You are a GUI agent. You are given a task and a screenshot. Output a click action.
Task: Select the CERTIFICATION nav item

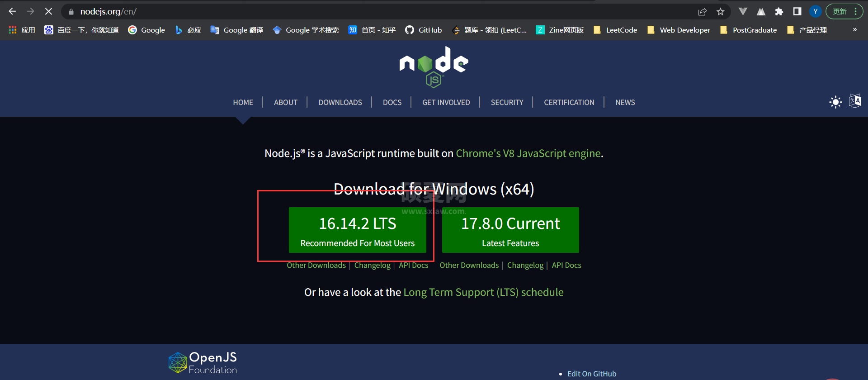[569, 103]
